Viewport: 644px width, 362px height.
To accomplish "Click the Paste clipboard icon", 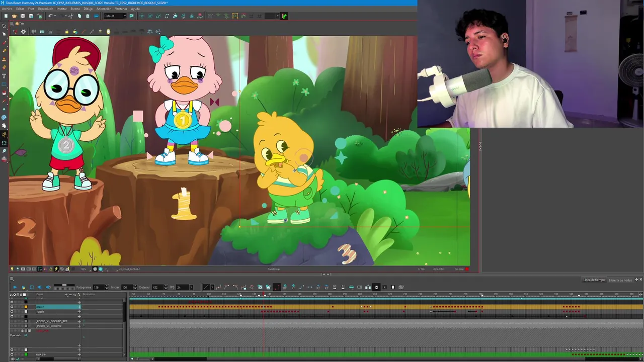I will (88, 16).
